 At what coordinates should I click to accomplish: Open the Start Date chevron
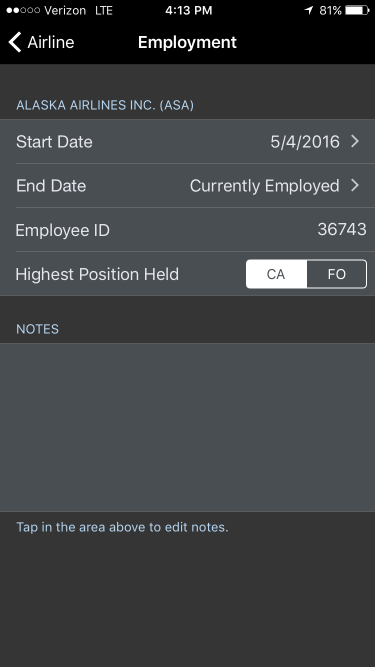click(355, 142)
